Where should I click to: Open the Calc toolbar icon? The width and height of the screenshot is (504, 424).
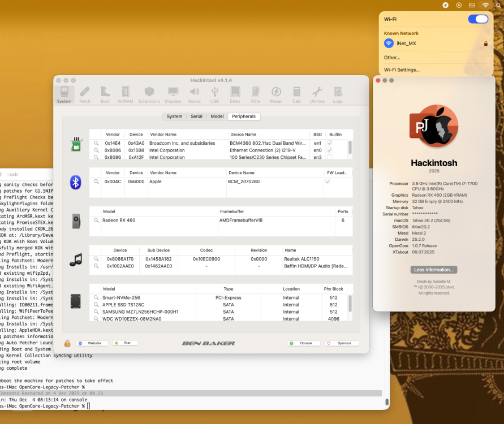(296, 95)
